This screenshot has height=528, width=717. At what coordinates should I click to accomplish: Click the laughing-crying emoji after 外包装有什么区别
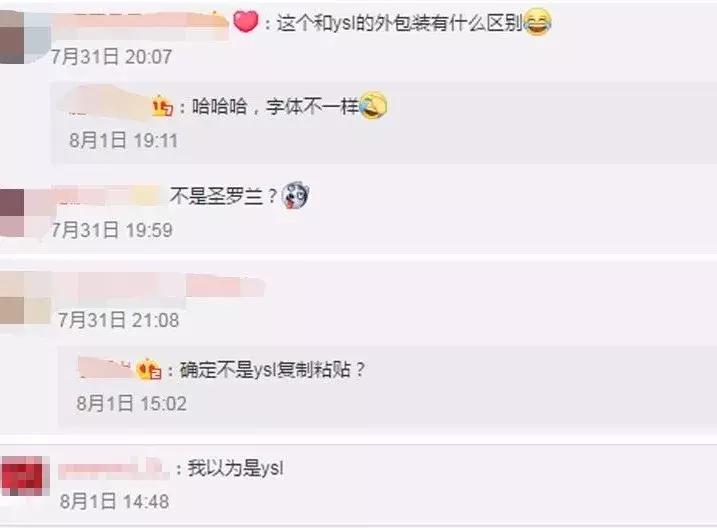(537, 22)
